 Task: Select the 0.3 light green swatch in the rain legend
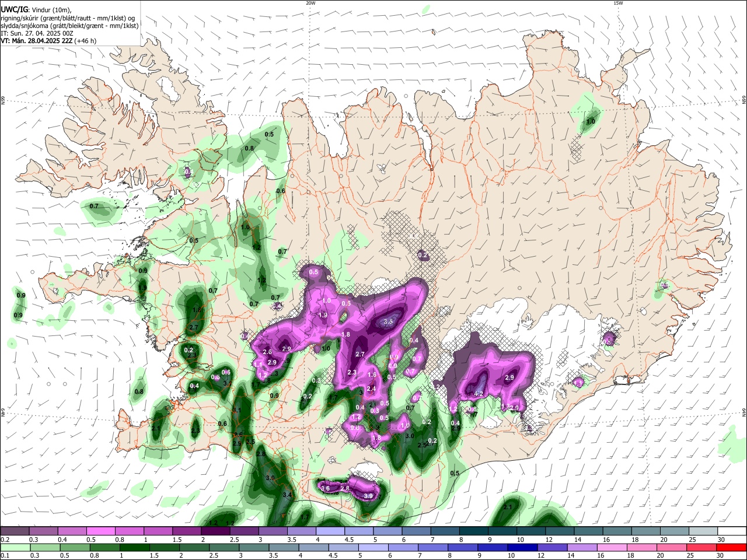(x=45, y=547)
